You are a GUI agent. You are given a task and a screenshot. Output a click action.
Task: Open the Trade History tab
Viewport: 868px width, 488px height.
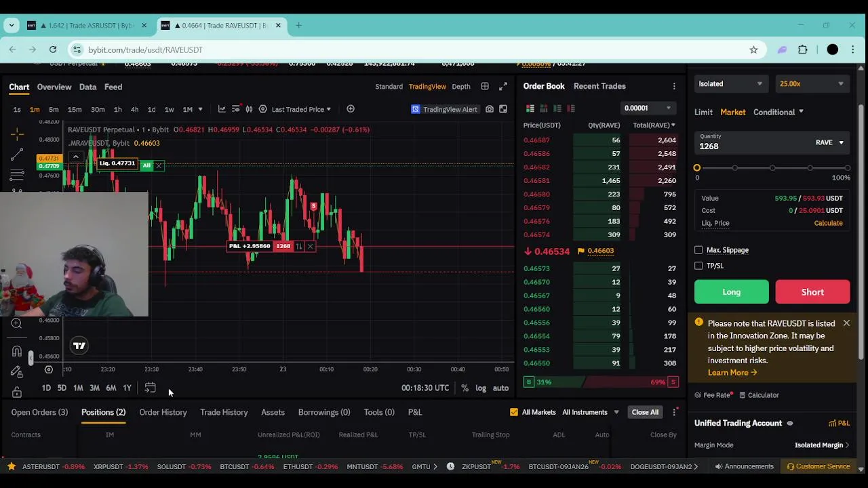tap(224, 412)
